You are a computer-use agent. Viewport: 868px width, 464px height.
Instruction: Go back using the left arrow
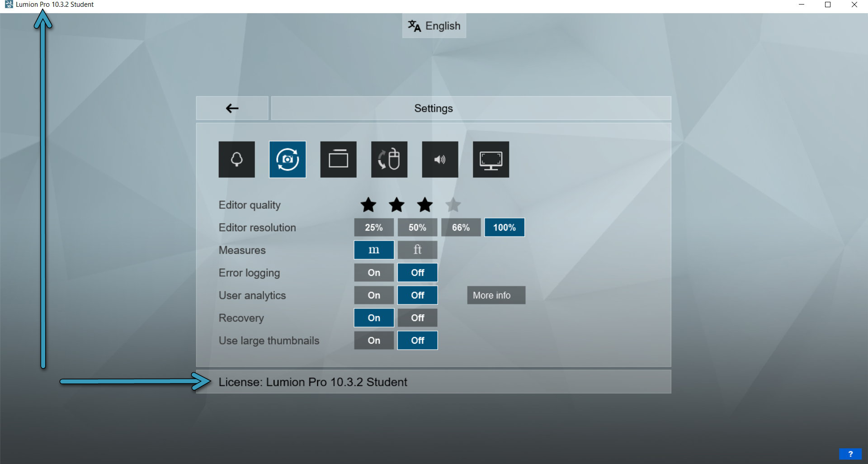click(x=232, y=108)
